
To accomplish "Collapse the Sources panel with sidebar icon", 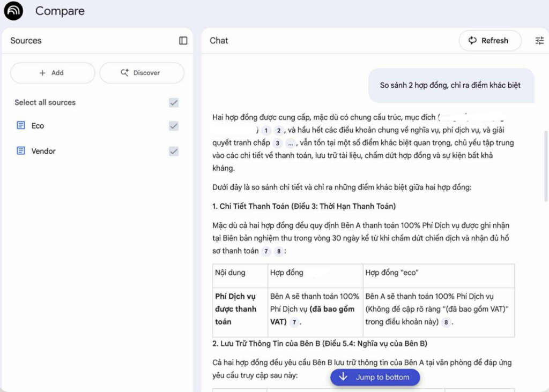I will pos(183,41).
